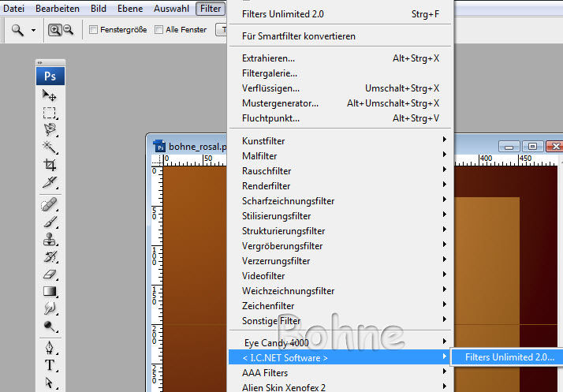This screenshot has height=392, width=563.
Task: Select the Move tool
Action: pos(50,95)
